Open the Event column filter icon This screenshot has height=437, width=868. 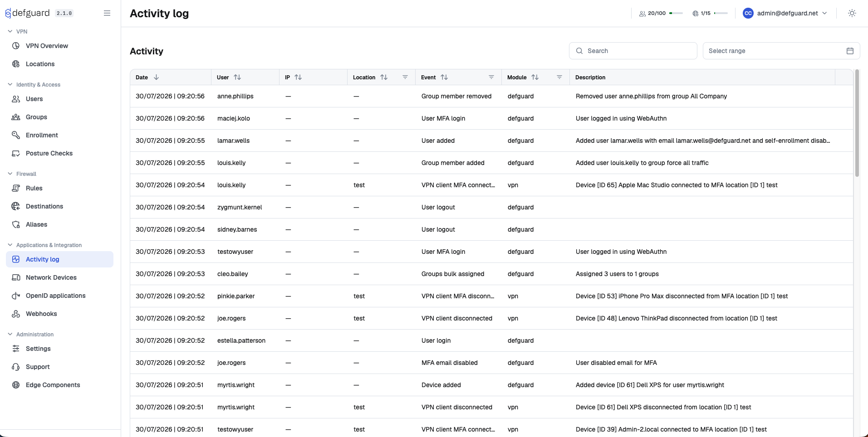click(x=491, y=77)
